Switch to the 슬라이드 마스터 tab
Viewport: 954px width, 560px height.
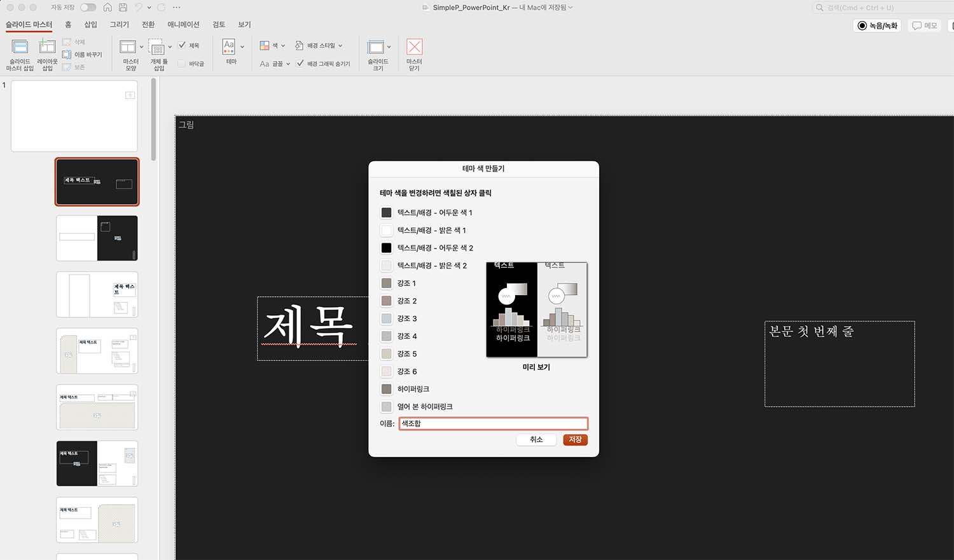tap(29, 24)
